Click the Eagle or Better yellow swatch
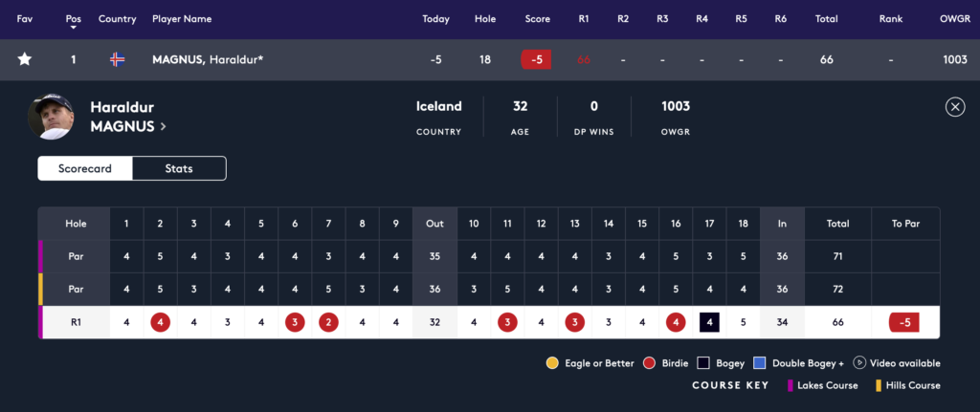This screenshot has width=980, height=412. pyautogui.click(x=552, y=363)
